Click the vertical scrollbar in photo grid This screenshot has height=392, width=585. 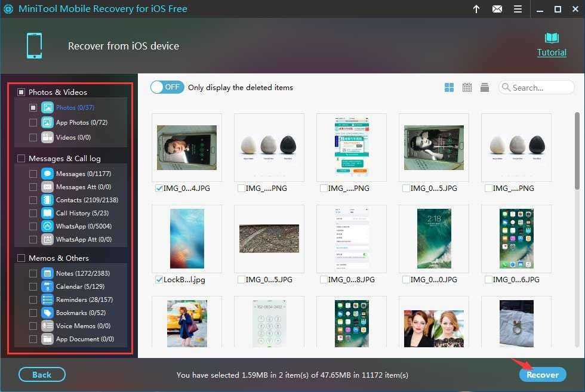coord(577,149)
